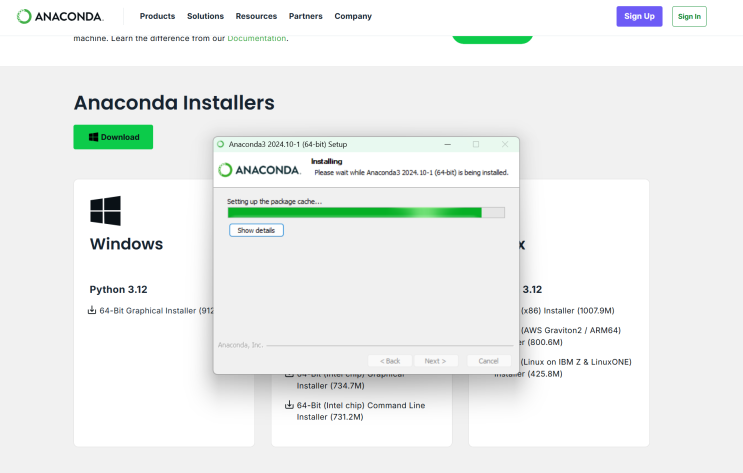Click the download icon beside Windows 64-Bit Graphical Installer
This screenshot has width=743, height=473.
[92, 310]
